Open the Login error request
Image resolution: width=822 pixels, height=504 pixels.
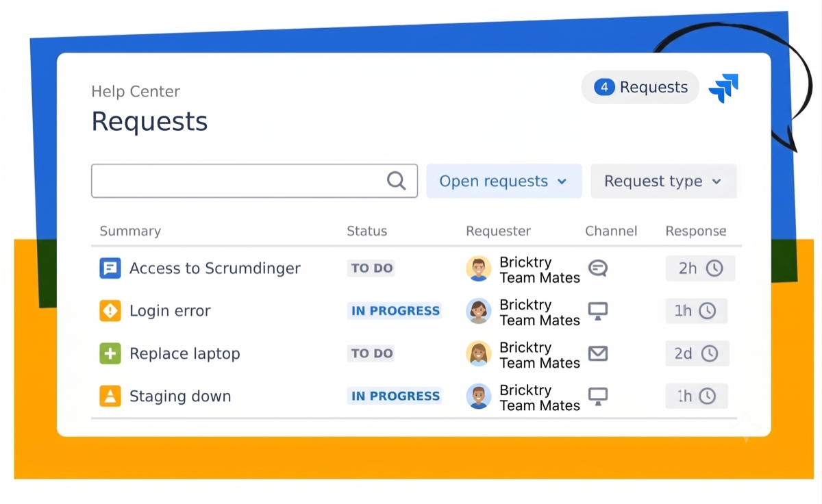click(x=170, y=311)
